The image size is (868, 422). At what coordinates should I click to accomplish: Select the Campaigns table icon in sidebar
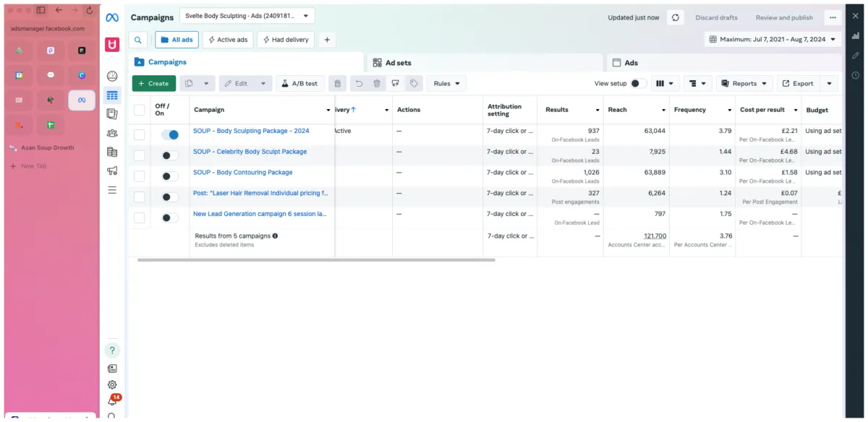coord(112,95)
